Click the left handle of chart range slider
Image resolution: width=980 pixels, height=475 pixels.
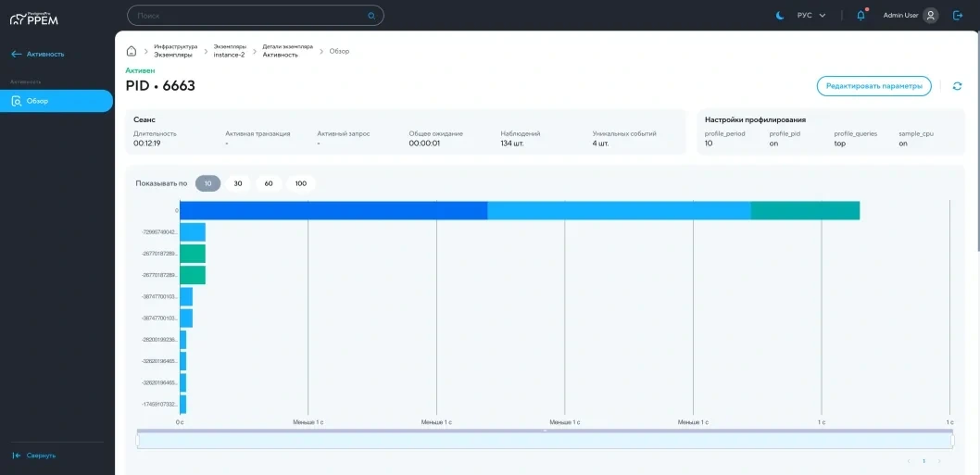click(138, 441)
